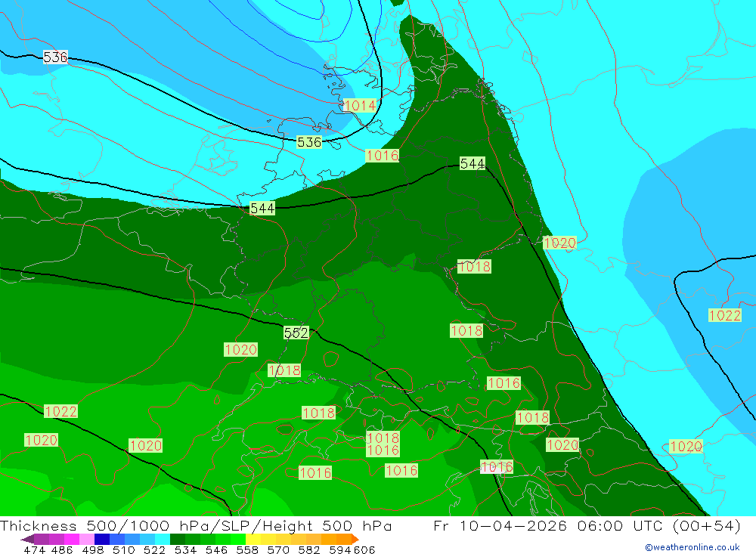Screen dimensions: 756x554
Task: Click the purple arrow tip of legend
Action: [x=27, y=539]
